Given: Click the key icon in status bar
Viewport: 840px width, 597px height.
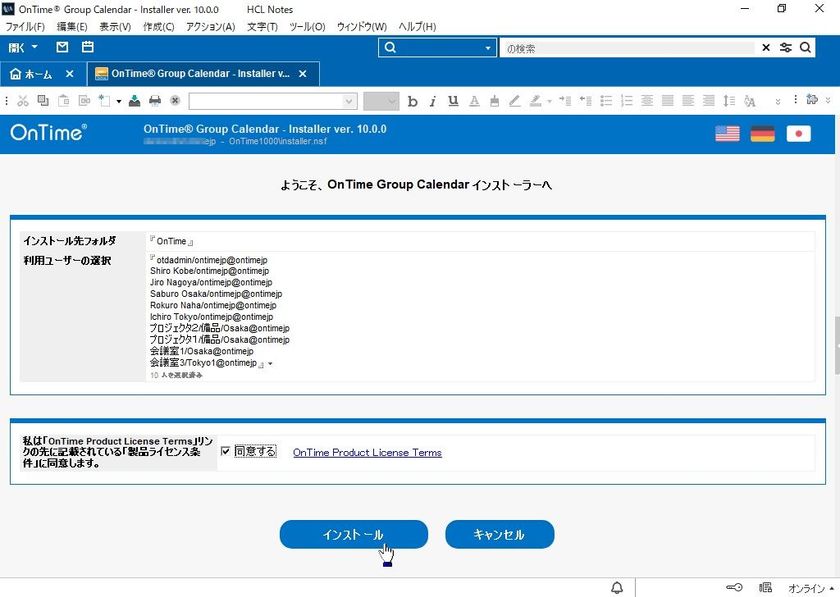Looking at the screenshot, I should click(x=734, y=587).
